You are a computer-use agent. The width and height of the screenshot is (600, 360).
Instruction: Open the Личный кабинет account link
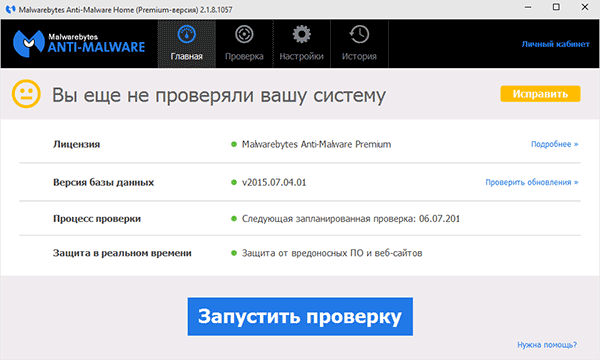(x=556, y=44)
